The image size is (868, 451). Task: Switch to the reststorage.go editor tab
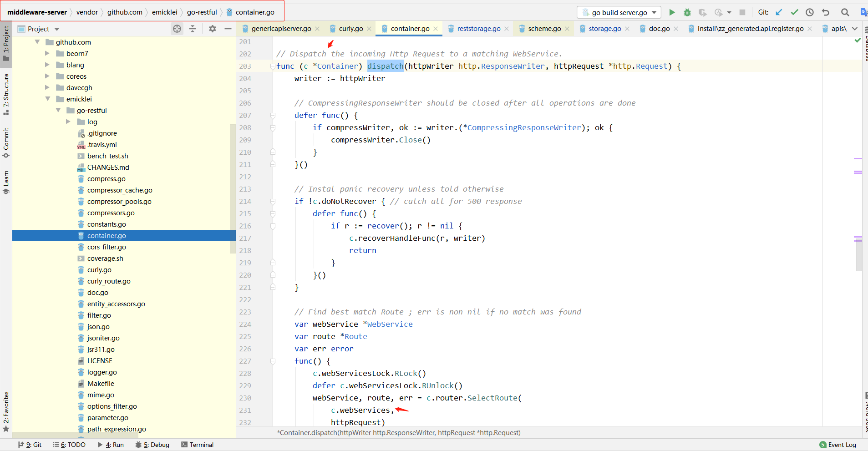[478, 29]
